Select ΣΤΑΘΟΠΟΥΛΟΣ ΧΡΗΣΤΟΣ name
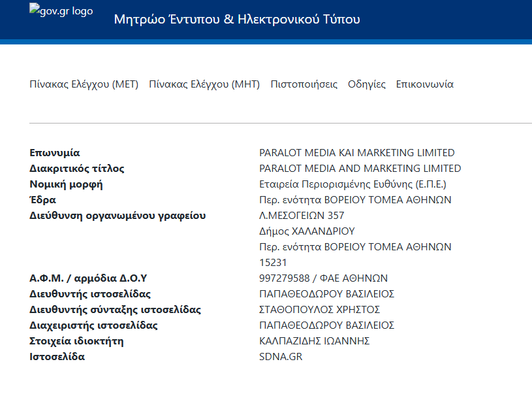The width and height of the screenshot is (532, 398). point(320,310)
